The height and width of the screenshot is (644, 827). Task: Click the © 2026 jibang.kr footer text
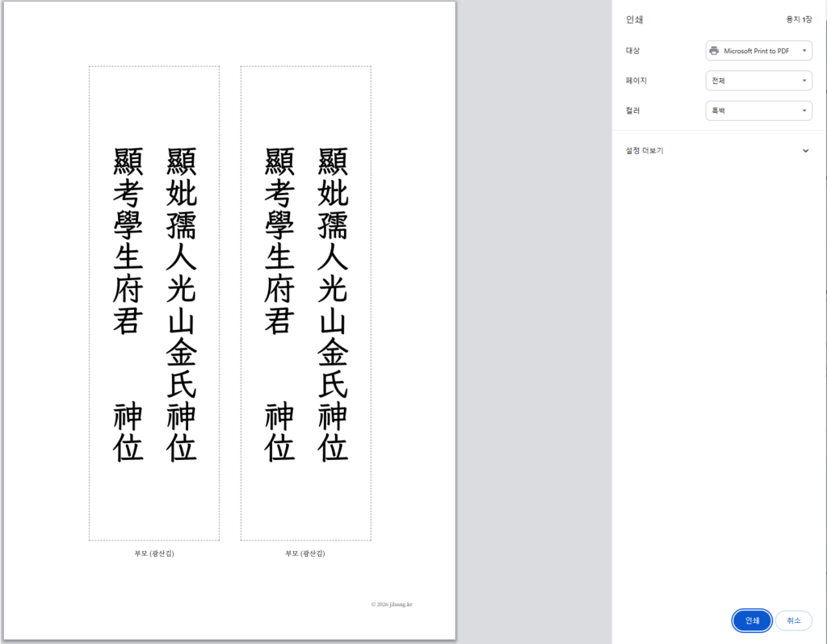392,604
